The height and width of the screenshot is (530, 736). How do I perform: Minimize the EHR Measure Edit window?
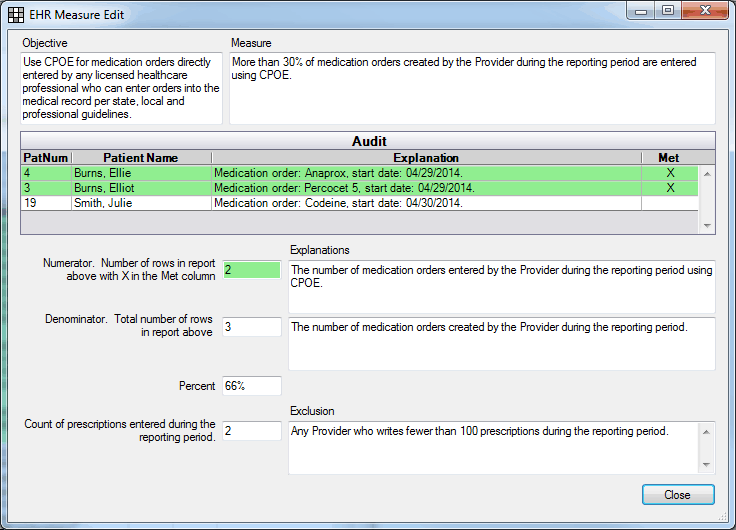642,10
